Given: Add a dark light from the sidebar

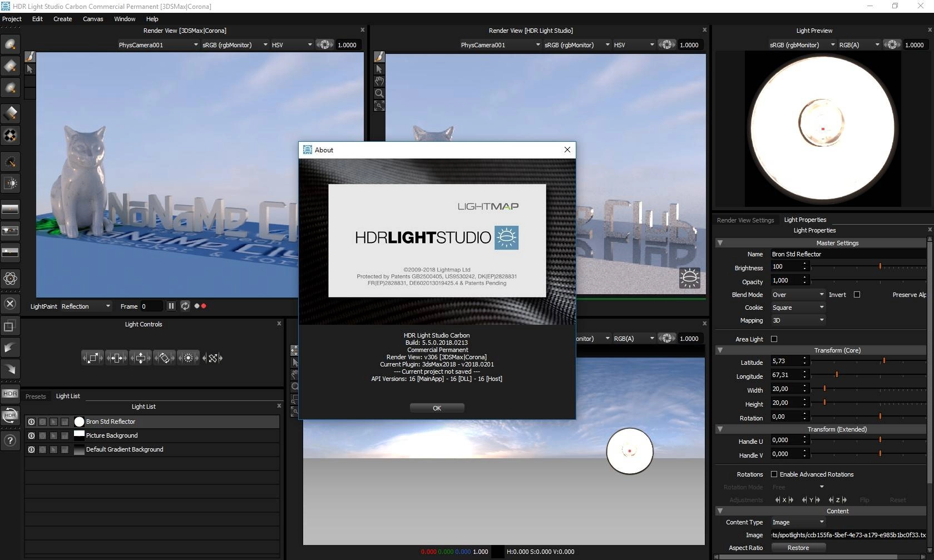Looking at the screenshot, I should click(10, 113).
